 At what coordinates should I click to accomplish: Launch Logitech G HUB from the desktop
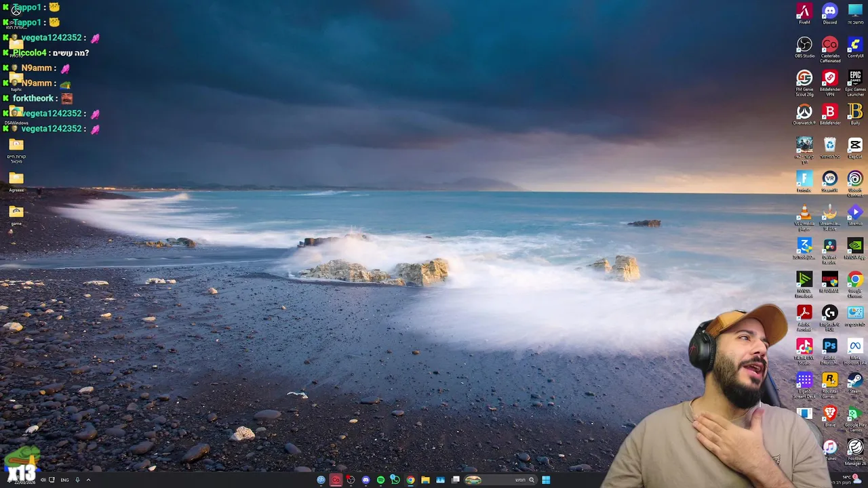[829, 318]
